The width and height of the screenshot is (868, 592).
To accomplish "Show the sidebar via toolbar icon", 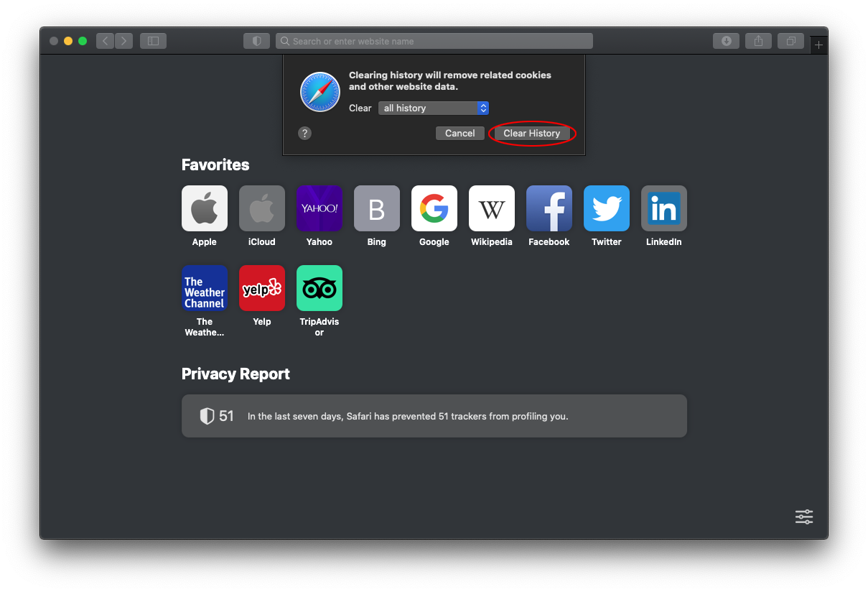I will [153, 41].
